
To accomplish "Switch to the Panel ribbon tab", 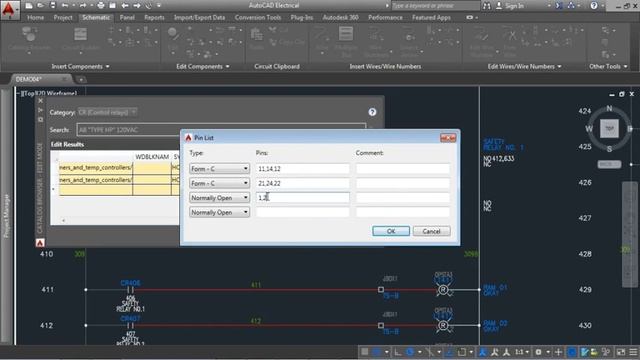I will [127, 18].
